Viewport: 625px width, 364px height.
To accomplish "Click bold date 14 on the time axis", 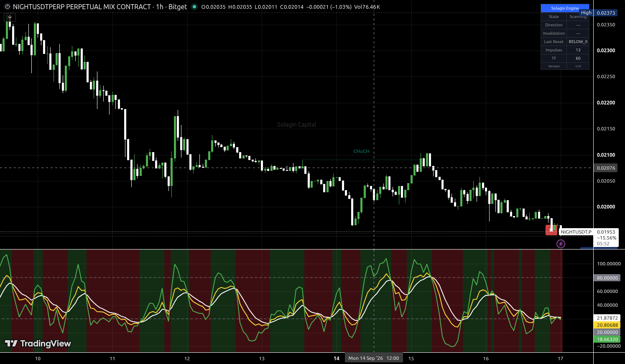I will (x=337, y=359).
